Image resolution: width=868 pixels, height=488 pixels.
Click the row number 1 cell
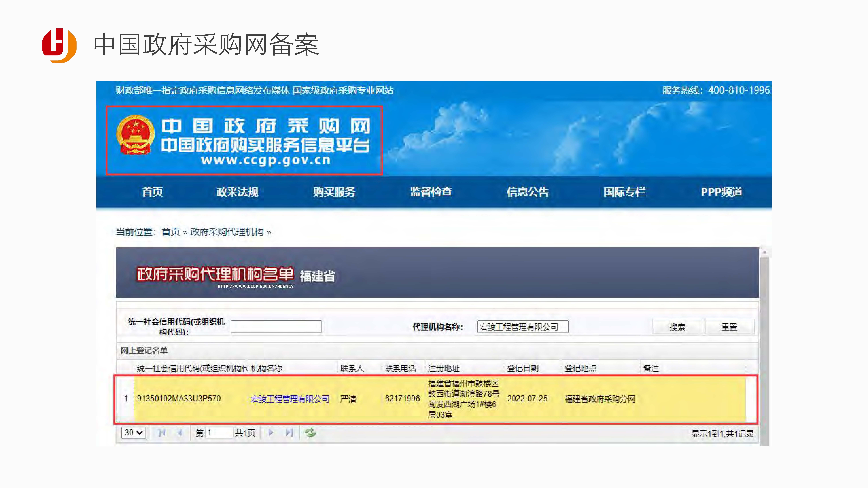coord(126,399)
